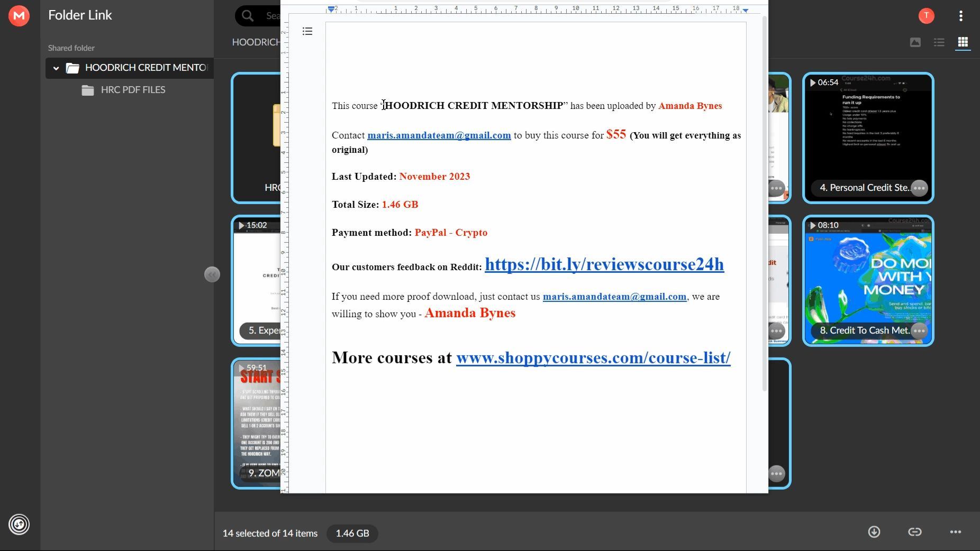This screenshot has width=980, height=551.
Task: Collapse the left sidebar with arrow handle
Action: [x=212, y=274]
